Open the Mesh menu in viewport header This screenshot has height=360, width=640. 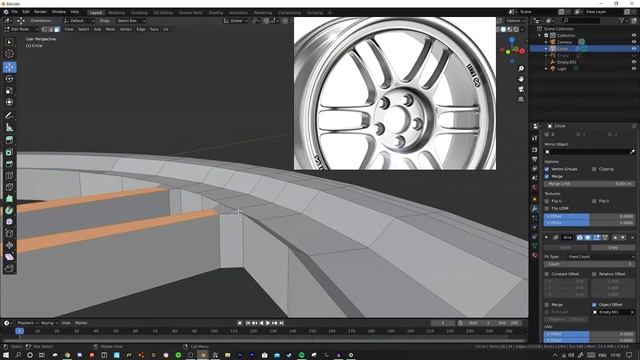110,29
